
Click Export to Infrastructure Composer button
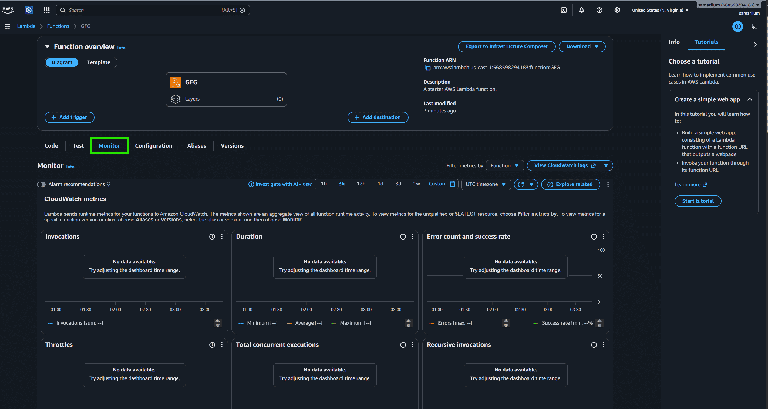pyautogui.click(x=506, y=47)
